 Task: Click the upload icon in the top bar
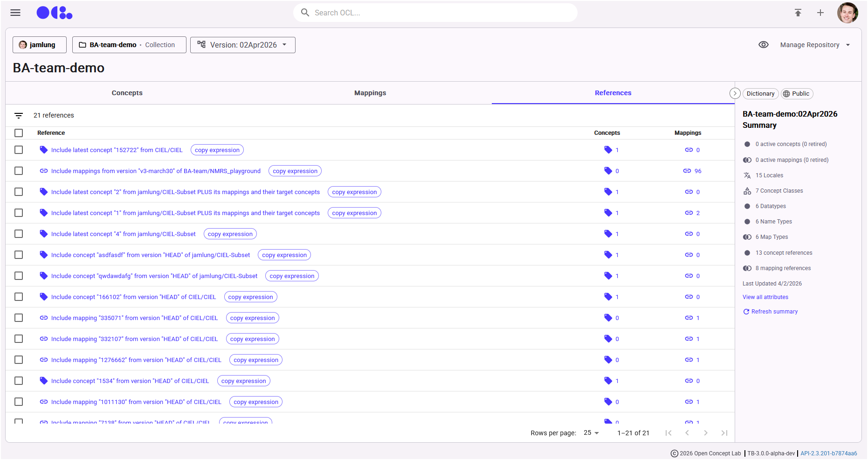[x=798, y=13]
